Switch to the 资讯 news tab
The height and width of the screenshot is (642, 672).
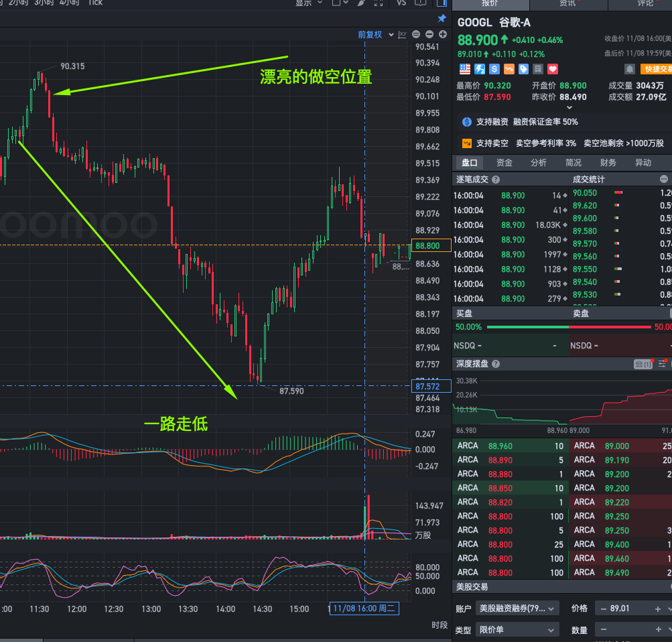click(568, 4)
